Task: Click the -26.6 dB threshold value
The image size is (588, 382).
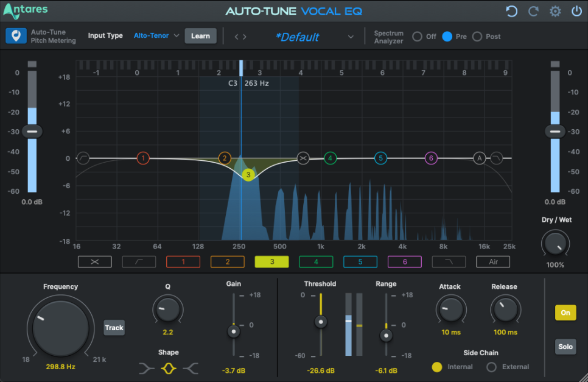Action: (x=321, y=370)
